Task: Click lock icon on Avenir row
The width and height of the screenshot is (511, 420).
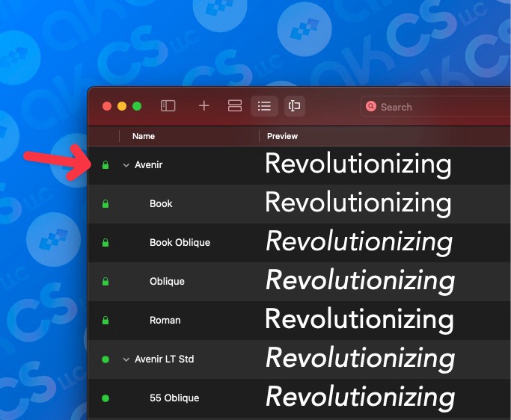Action: [x=105, y=164]
